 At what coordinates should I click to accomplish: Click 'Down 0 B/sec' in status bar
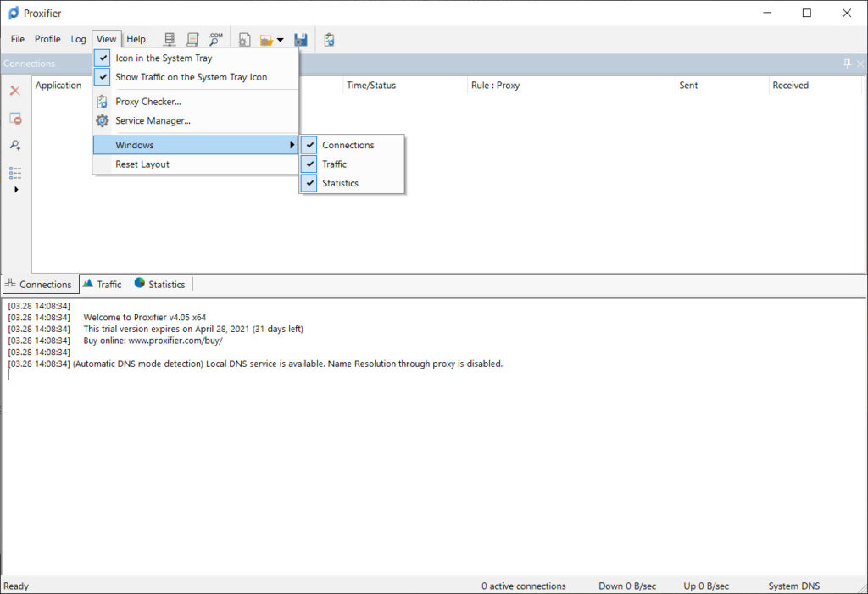pos(626,586)
